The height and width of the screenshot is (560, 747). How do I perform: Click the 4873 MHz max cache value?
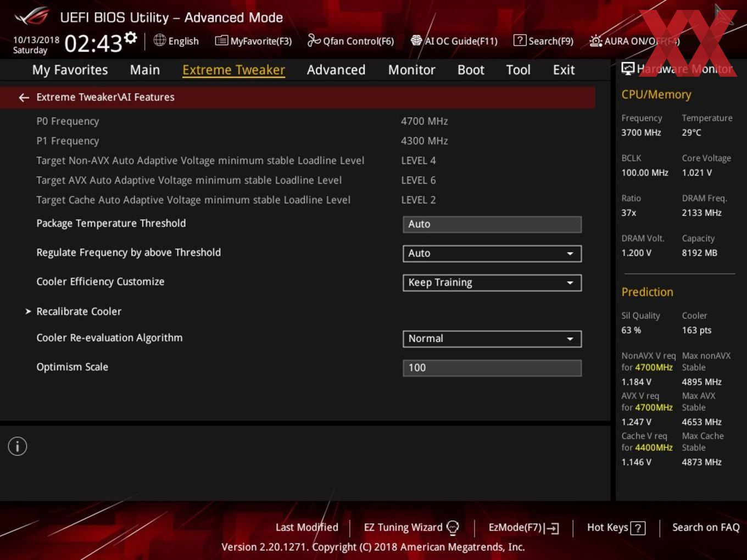[701, 462]
